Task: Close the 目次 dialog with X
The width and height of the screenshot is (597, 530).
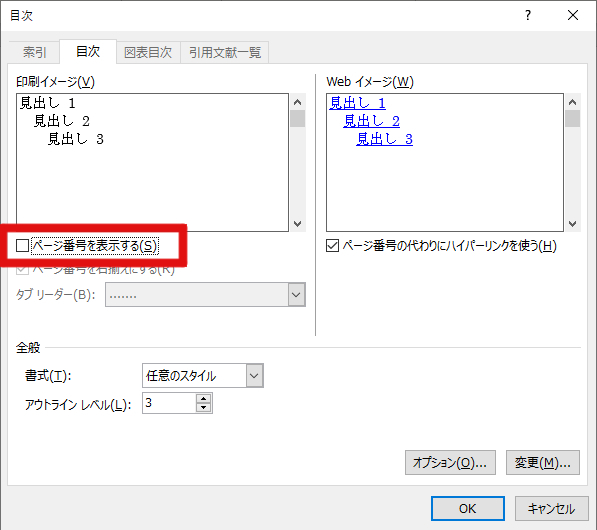Action: [x=573, y=15]
